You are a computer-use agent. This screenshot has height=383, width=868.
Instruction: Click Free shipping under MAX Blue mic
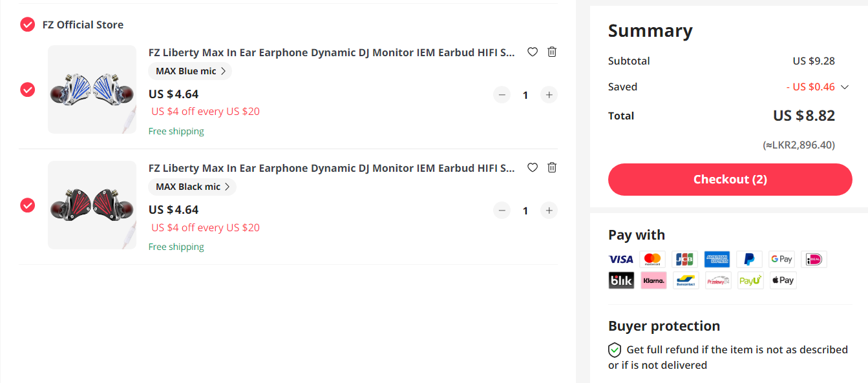[176, 131]
